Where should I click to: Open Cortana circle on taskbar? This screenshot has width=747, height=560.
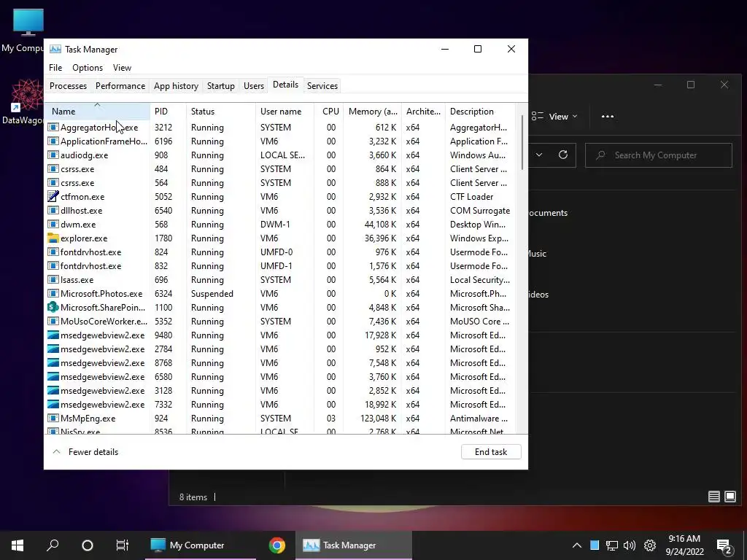[88, 545]
